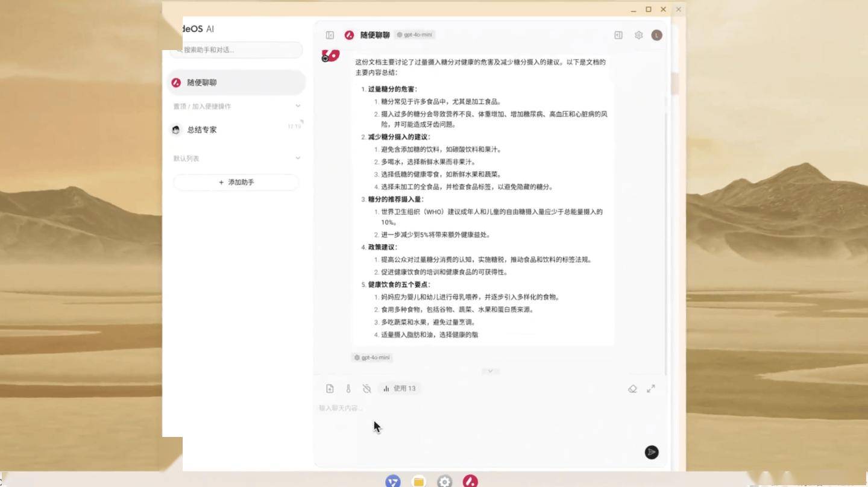
Task: Click the user avatar in header
Action: 657,35
